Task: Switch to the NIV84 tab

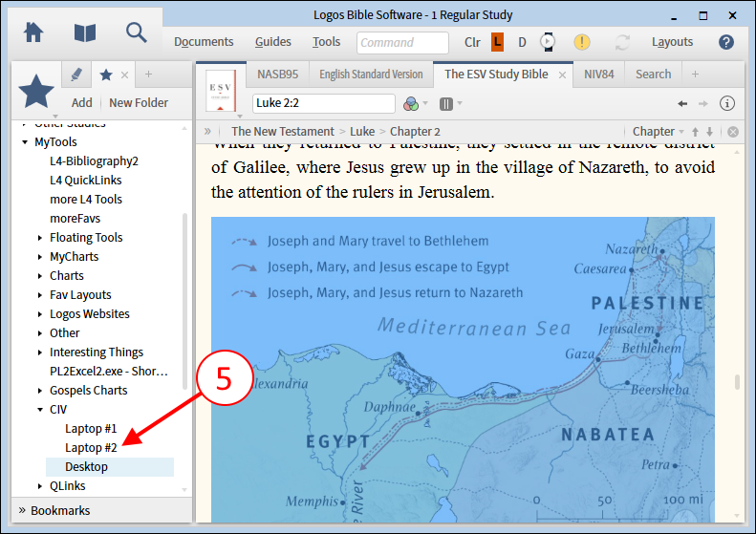Action: point(599,75)
